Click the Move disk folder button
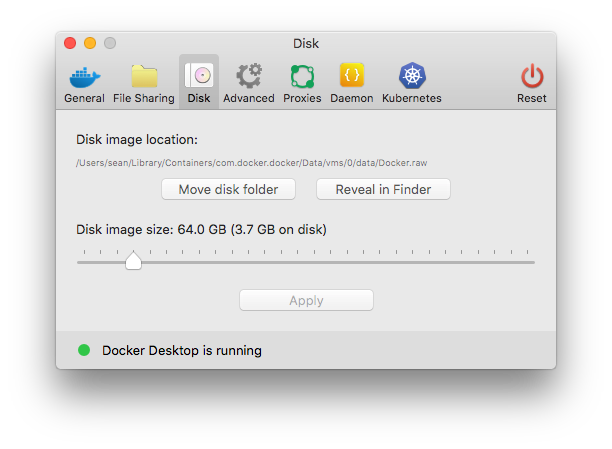The width and height of the screenshot is (612, 449). pos(228,189)
